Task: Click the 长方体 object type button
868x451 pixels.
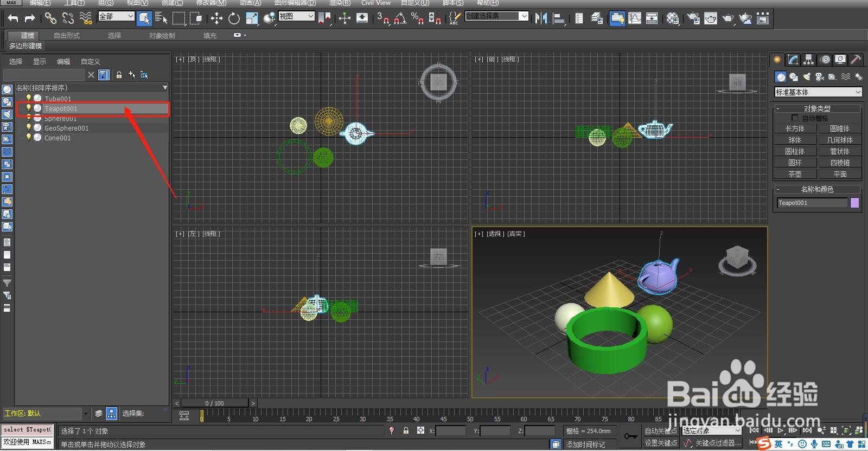Action: [x=795, y=128]
